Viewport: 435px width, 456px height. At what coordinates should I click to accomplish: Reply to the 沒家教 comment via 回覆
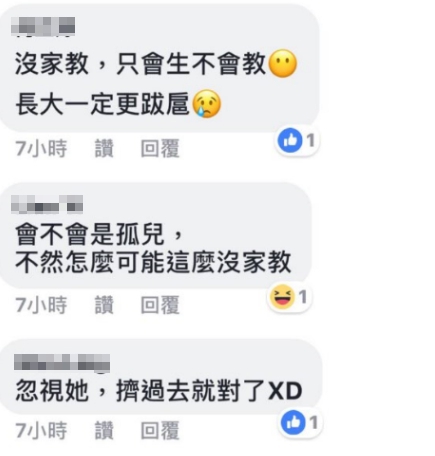point(160,148)
